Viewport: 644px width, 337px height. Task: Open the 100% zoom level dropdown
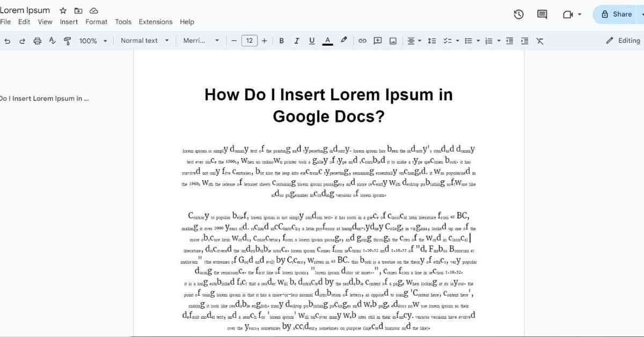(x=93, y=41)
